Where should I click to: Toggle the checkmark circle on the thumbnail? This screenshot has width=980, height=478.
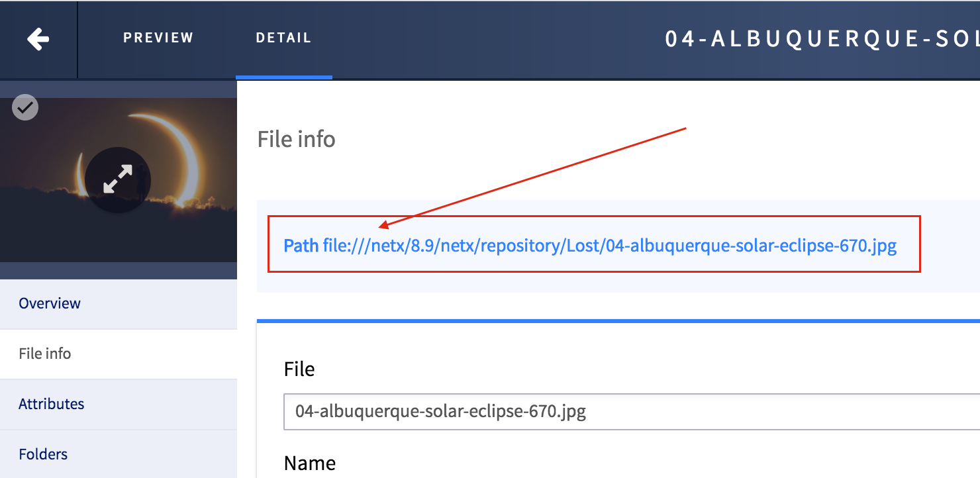25,107
